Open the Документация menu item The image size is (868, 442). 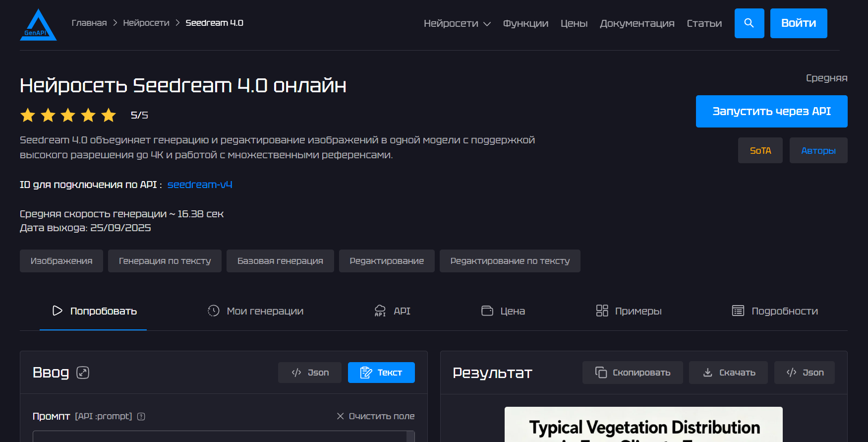tap(637, 23)
